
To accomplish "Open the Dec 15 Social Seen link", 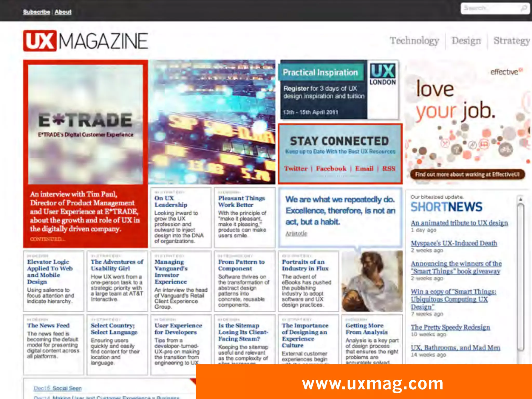I will (57, 388).
